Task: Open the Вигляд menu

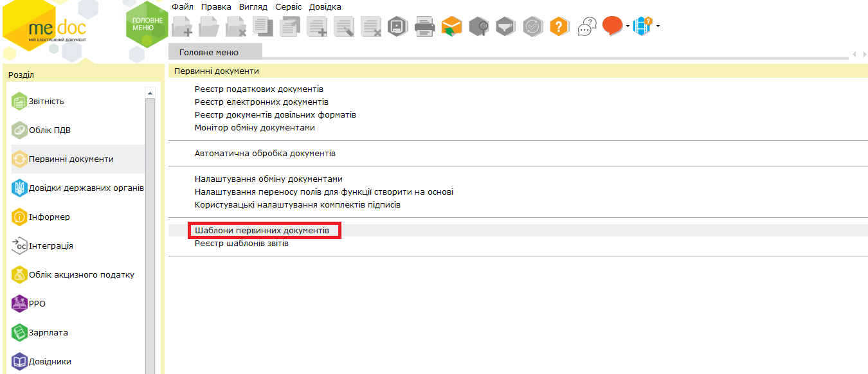Action: [253, 6]
